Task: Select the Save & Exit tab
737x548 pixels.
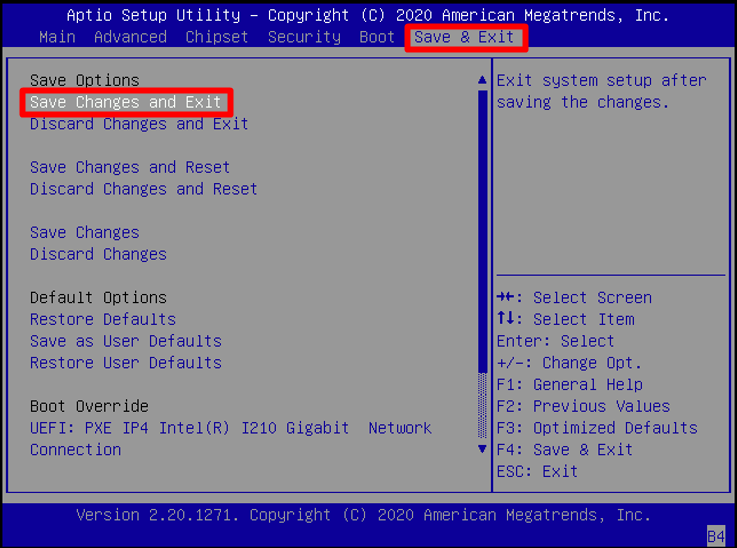Action: point(466,37)
